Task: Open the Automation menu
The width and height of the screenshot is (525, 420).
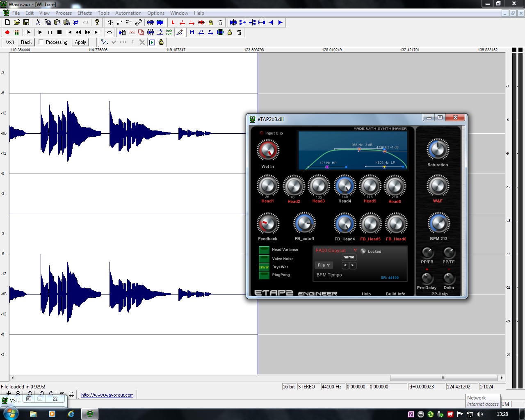Action: (x=128, y=13)
